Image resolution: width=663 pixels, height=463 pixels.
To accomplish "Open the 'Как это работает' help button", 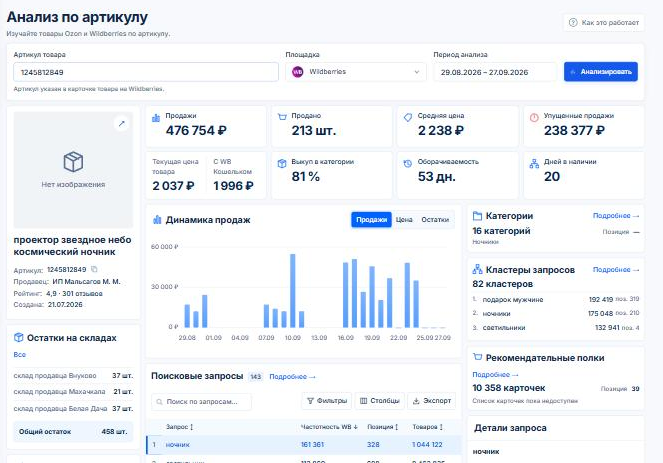I will tap(603, 22).
